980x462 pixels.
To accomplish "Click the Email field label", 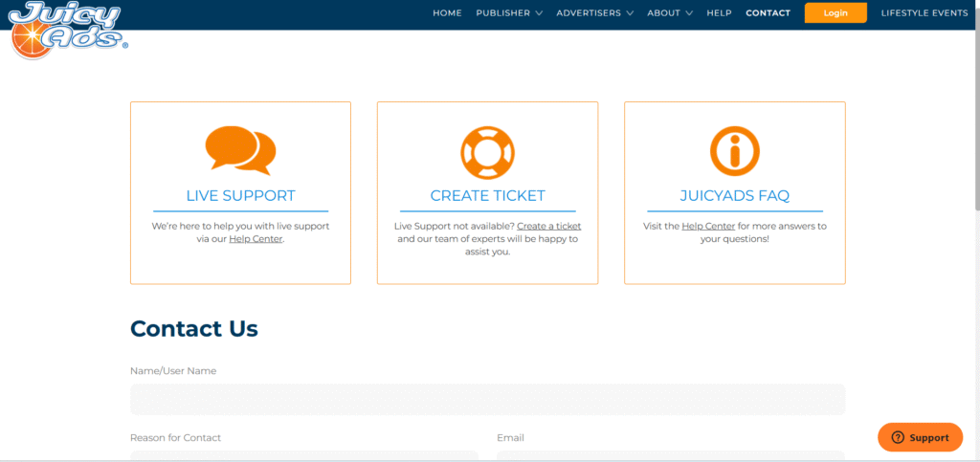I will click(x=511, y=438).
